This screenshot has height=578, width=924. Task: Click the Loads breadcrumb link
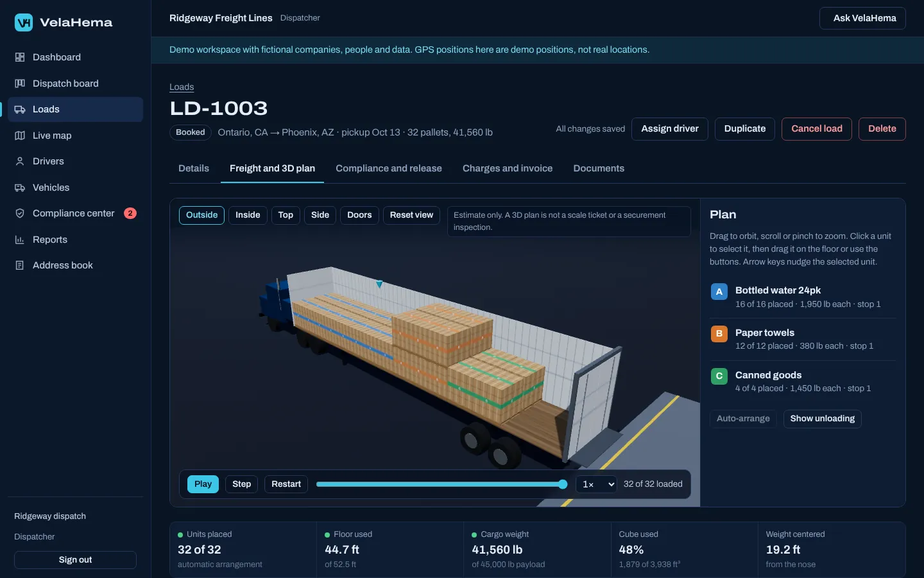point(182,87)
